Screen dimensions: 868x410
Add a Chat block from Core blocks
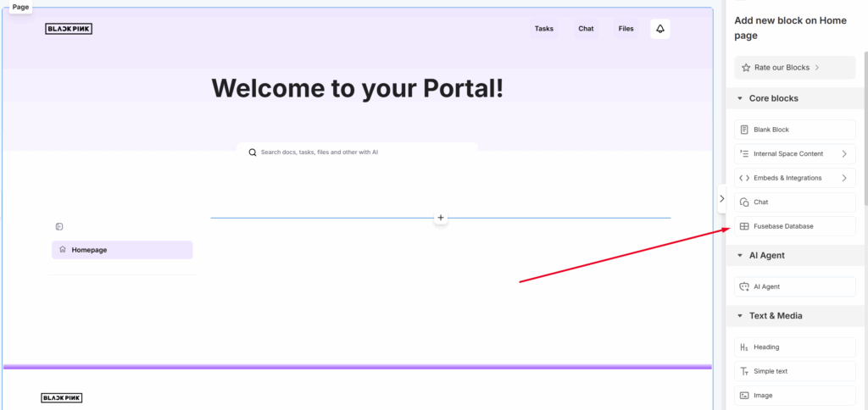click(x=794, y=202)
